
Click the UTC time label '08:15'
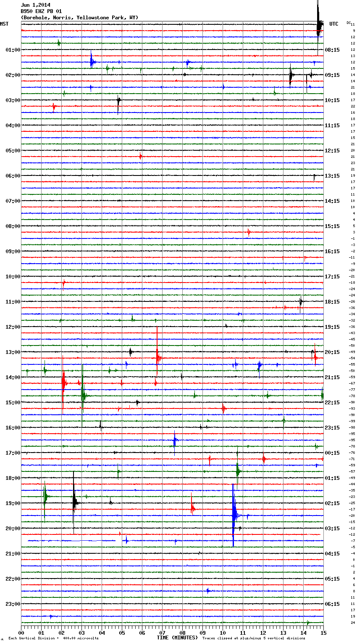[x=332, y=50]
